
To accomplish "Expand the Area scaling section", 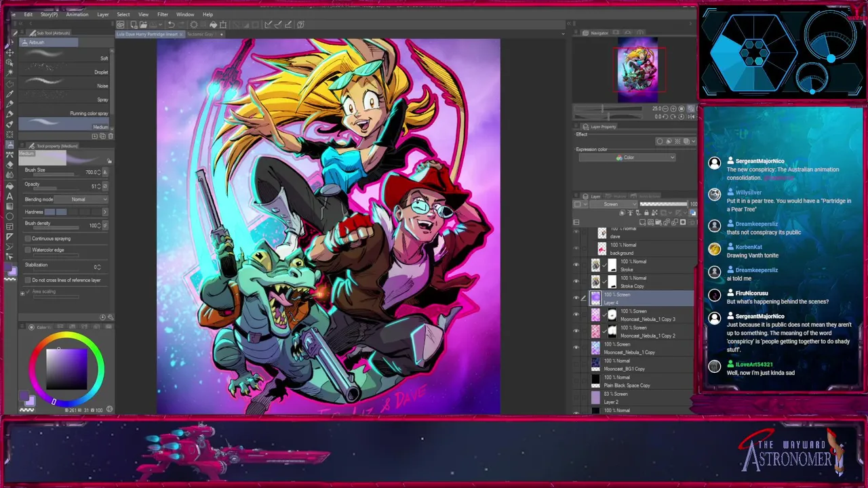I will click(x=22, y=292).
